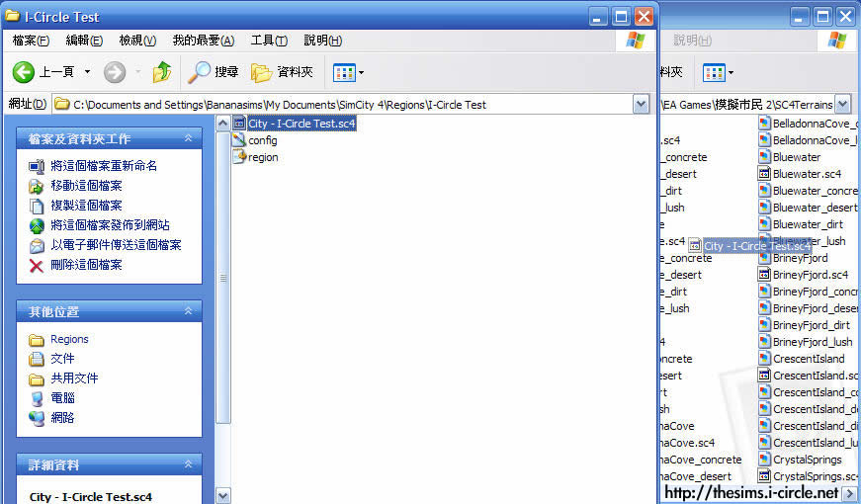
Task: Open the 工具(T) menu
Action: coord(269,41)
